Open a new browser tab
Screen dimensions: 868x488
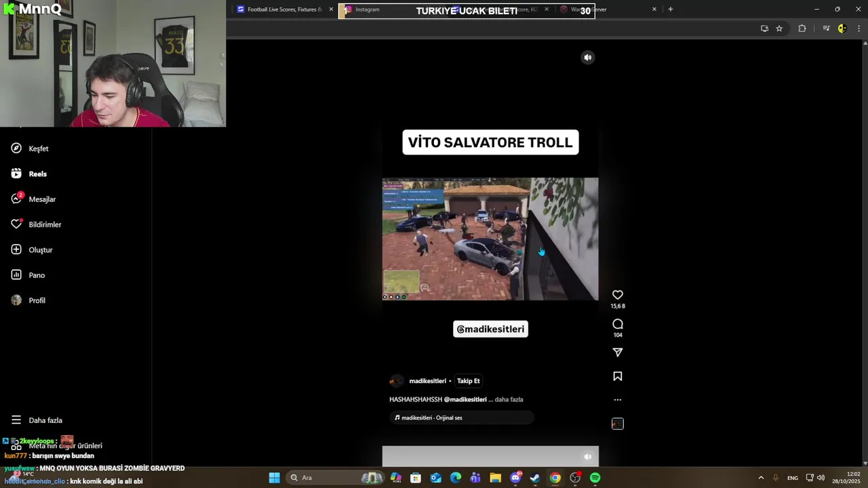[670, 9]
